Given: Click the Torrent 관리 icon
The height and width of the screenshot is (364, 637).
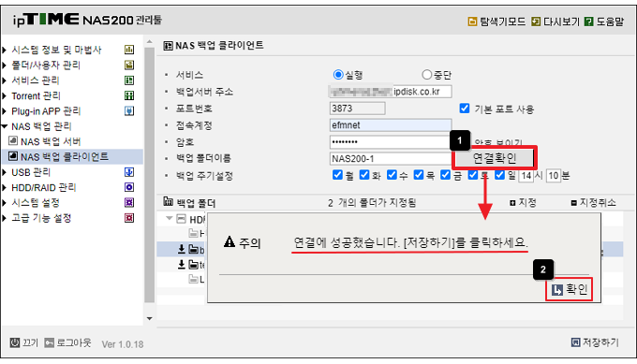Looking at the screenshot, I should 129,95.
